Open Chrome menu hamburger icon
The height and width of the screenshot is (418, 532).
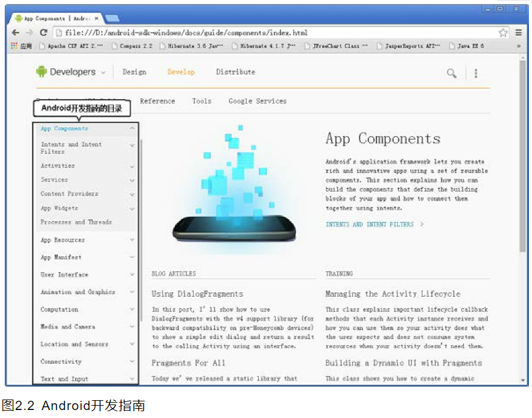(x=518, y=33)
